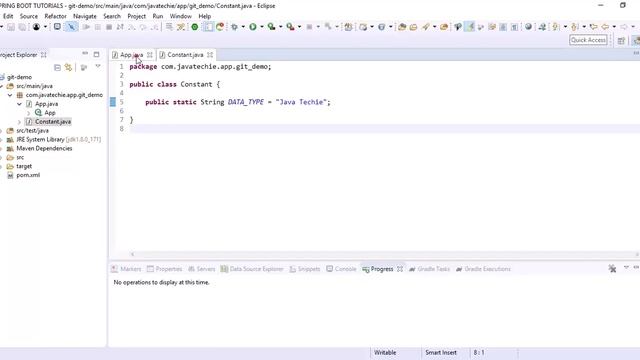Select the target folder
The width and height of the screenshot is (640, 360).
tap(24, 167)
